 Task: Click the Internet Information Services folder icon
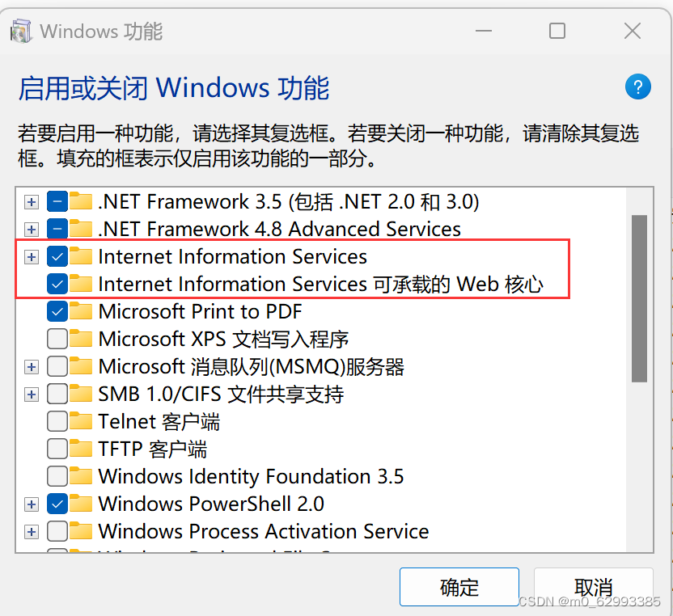point(81,256)
